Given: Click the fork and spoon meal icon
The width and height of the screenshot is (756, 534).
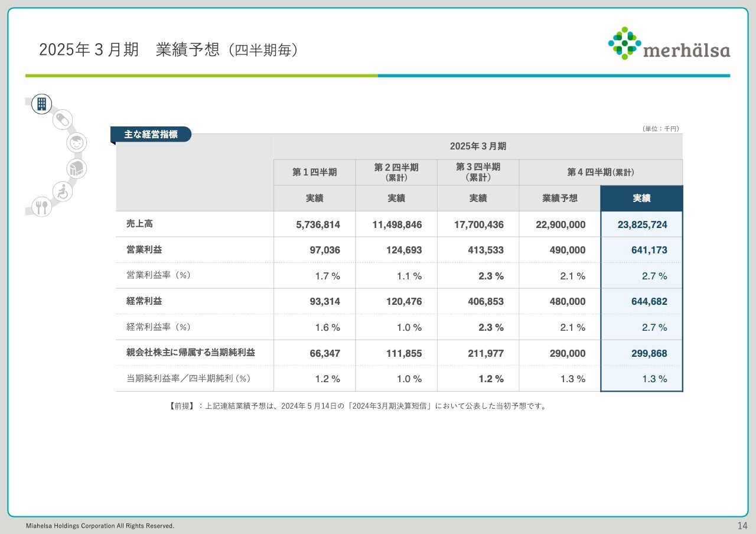Looking at the screenshot, I should click(41, 207).
